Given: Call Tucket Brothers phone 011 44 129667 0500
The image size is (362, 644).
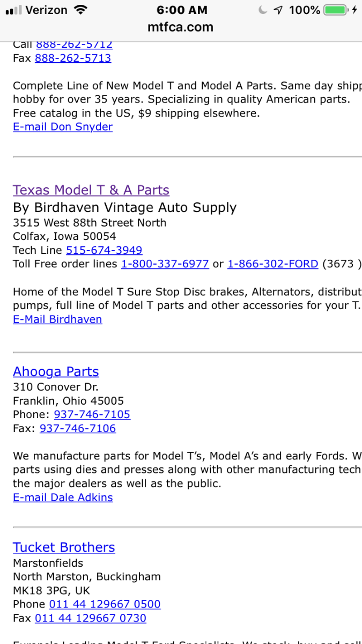Looking at the screenshot, I should coord(105,604).
